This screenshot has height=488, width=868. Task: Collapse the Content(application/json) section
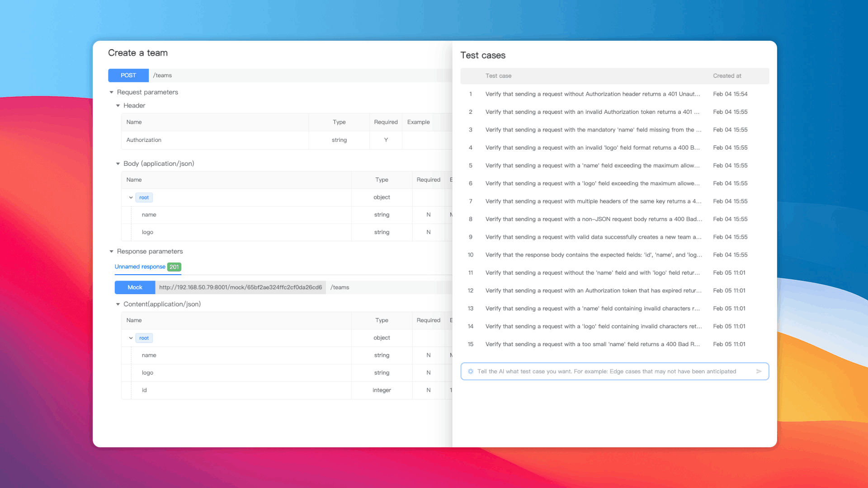pos(118,304)
